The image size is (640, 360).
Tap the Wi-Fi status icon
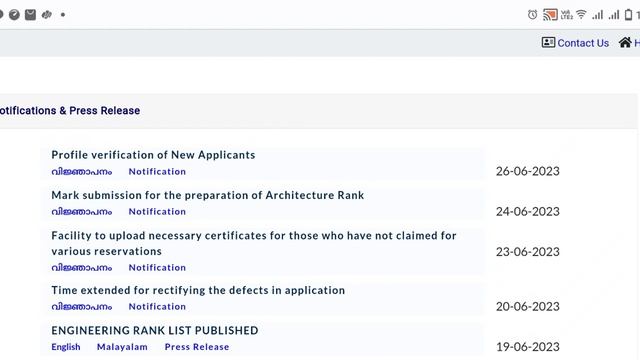pos(581,15)
